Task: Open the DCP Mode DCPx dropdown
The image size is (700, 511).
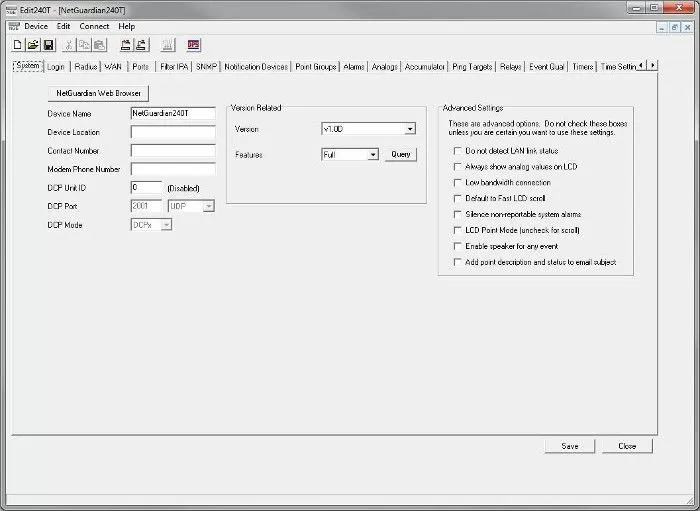Action: 166,225
